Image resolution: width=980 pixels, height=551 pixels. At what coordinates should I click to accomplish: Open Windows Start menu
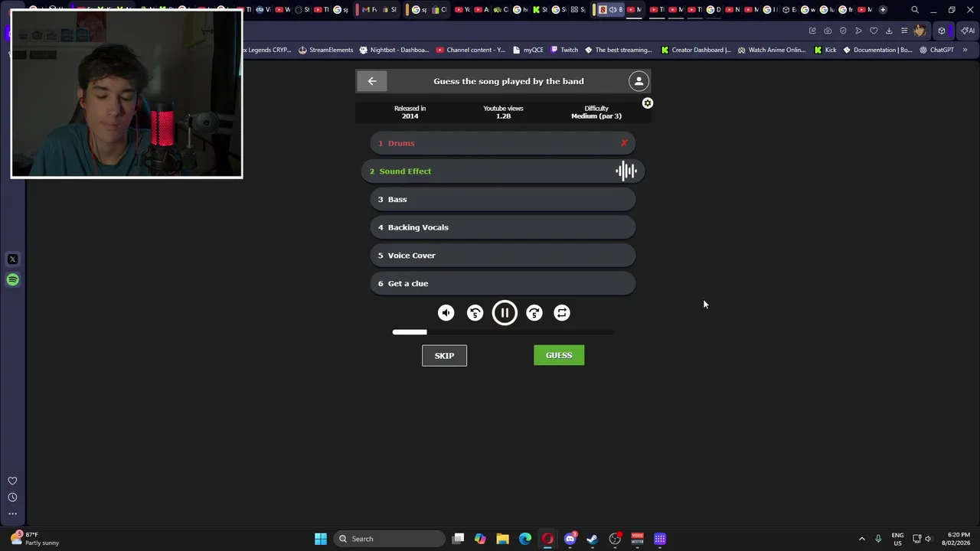(321, 539)
